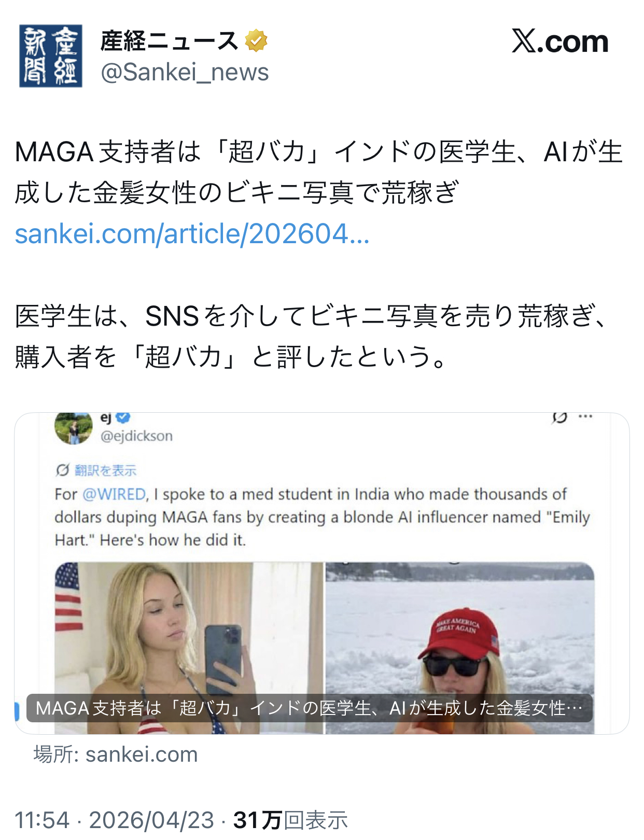
Task: Open the sankei.com/article/202604… link
Action: (192, 234)
